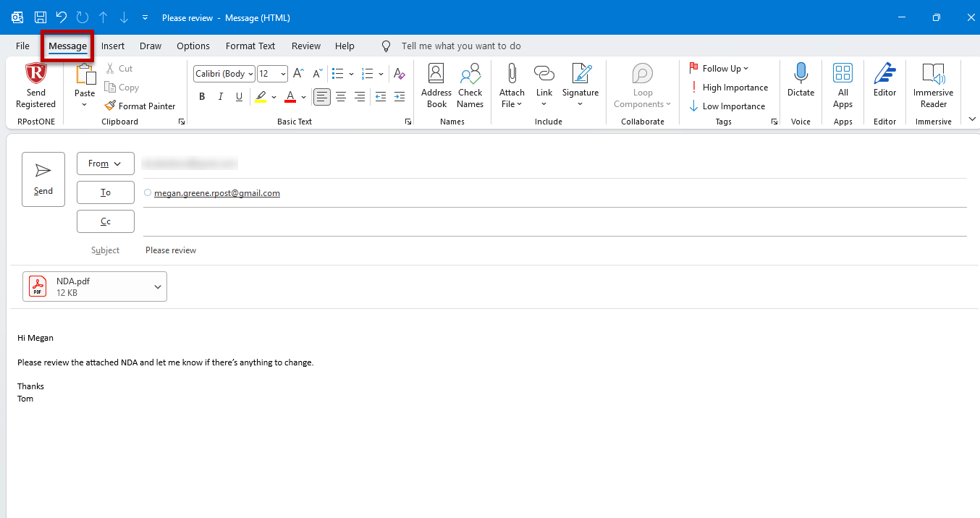Viewport: 980px width, 518px height.
Task: Click the Redo arrow in title bar
Action: coord(83,17)
